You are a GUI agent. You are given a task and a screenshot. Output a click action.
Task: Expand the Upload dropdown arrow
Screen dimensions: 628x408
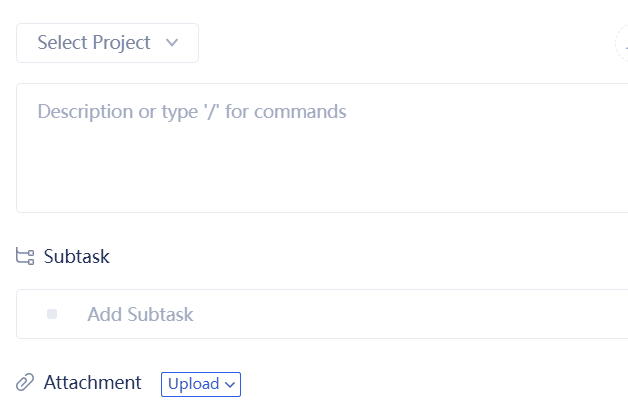point(230,384)
